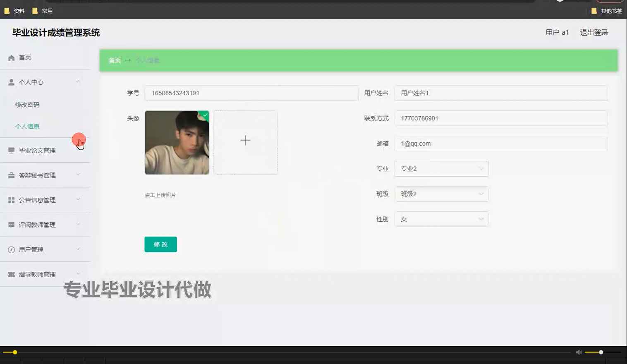Collapse the 个人中心 section

78,82
